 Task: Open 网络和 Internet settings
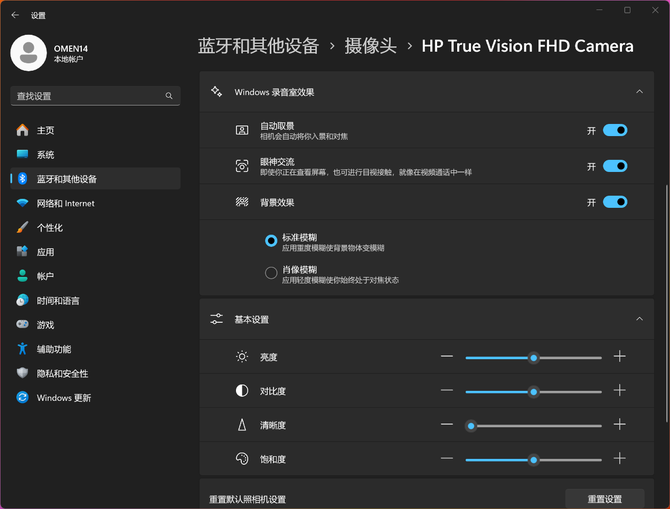tap(95, 203)
